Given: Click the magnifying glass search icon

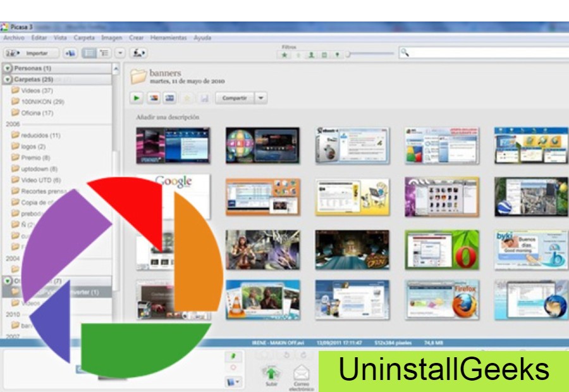Looking at the screenshot, I should click(405, 53).
